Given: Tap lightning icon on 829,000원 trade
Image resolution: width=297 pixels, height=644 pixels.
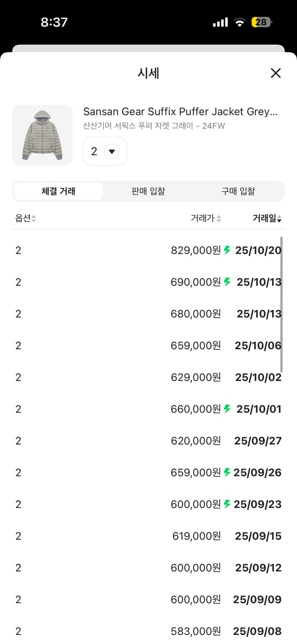Looking at the screenshot, I should point(227,250).
